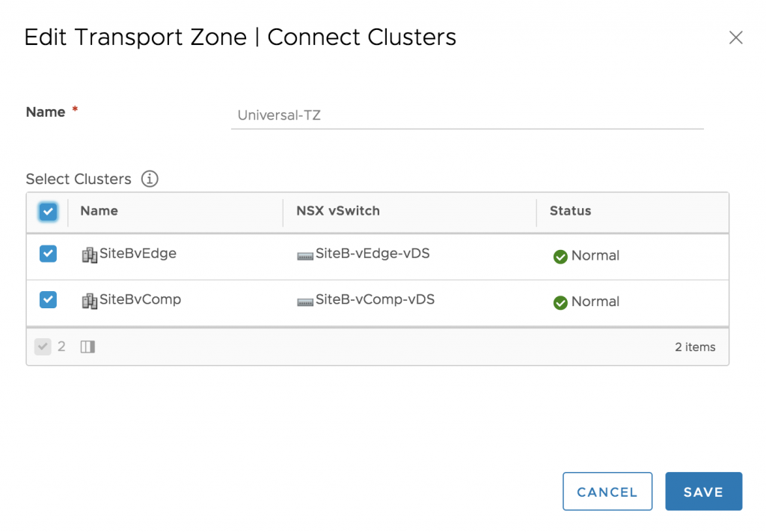This screenshot has width=766, height=532.
Task: Uncheck the SiteBvComp cluster checkbox
Action: click(x=48, y=299)
